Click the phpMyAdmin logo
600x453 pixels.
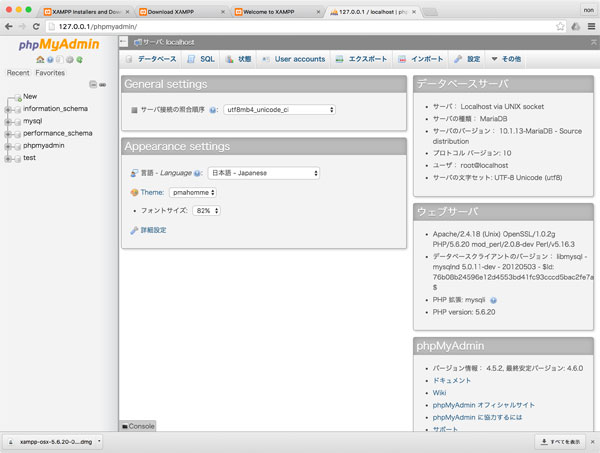point(59,44)
